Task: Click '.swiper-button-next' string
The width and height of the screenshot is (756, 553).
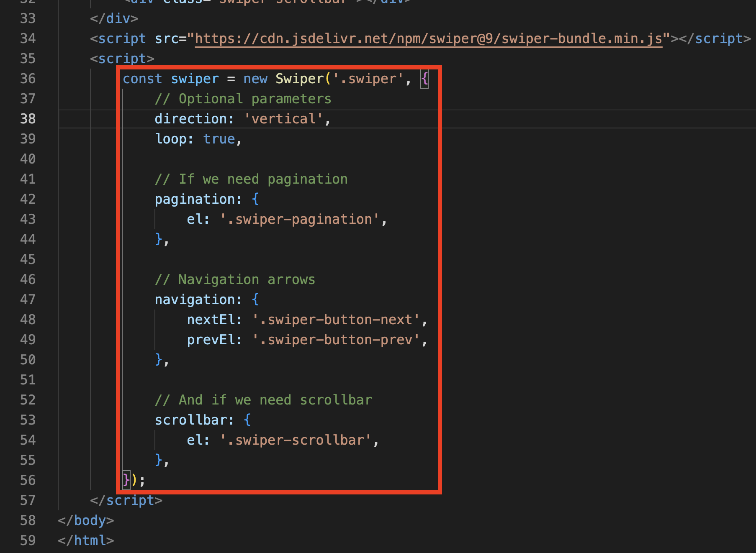Action: click(336, 320)
